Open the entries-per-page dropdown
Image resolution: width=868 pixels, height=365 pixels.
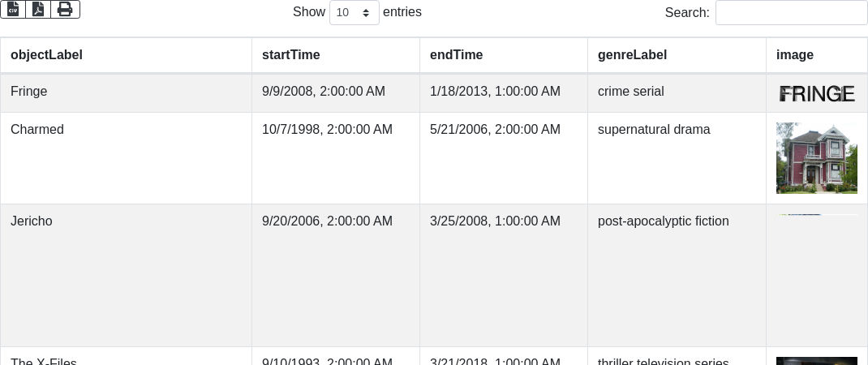[354, 13]
